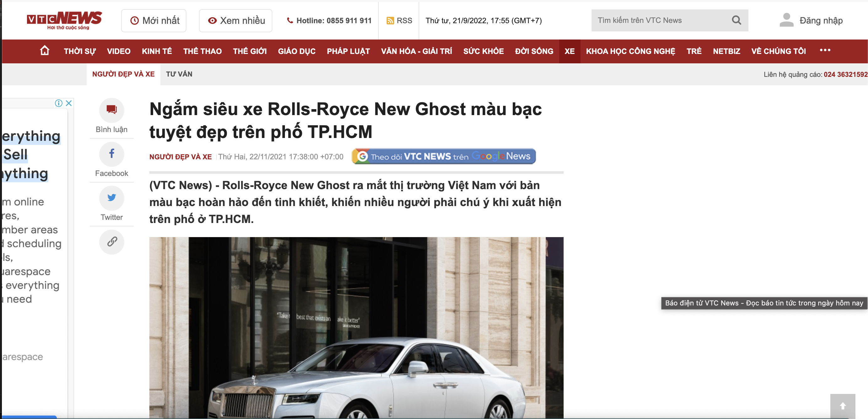Open KHOA HỌC CÔNG NGHỆ menu
Image resolution: width=868 pixels, height=419 pixels.
[630, 51]
